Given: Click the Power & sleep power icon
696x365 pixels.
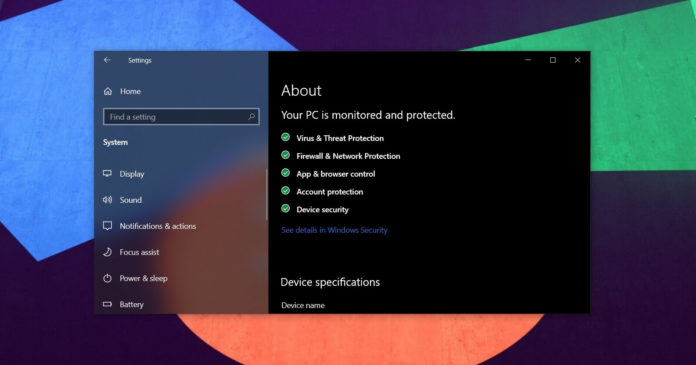Looking at the screenshot, I should pyautogui.click(x=107, y=278).
